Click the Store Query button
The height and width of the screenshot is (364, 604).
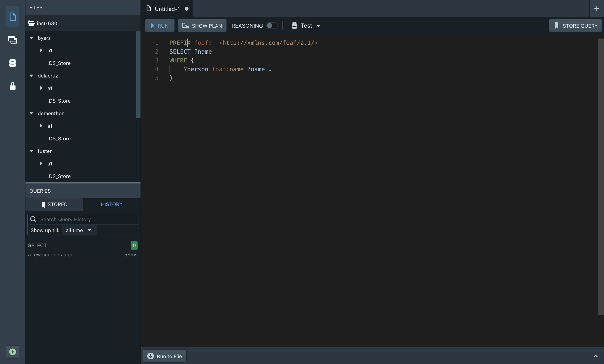(575, 26)
